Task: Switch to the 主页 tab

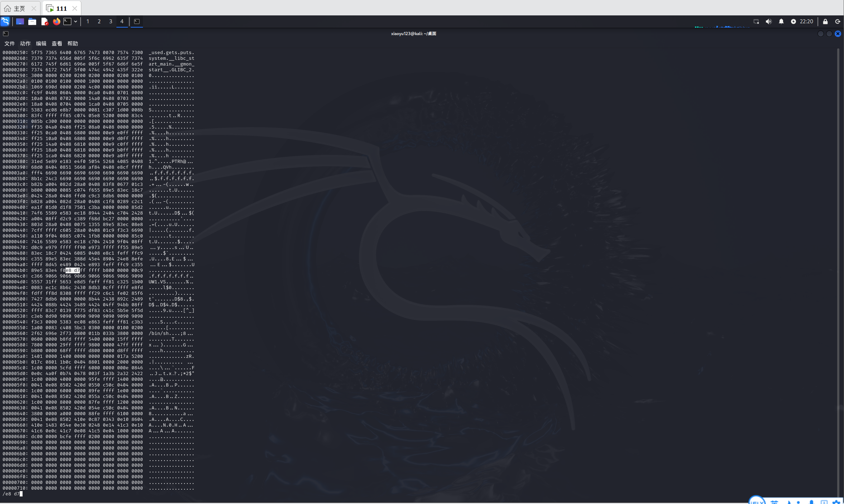Action: [19, 8]
